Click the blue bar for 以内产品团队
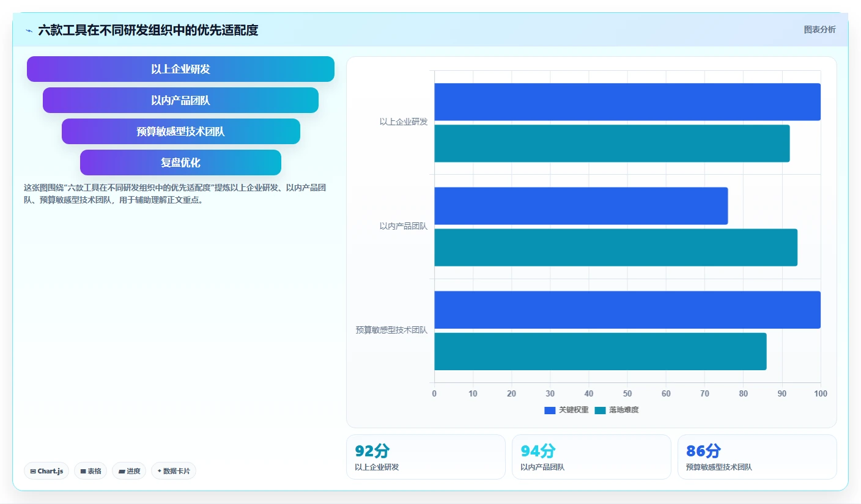Image resolution: width=861 pixels, height=504 pixels. [581, 206]
